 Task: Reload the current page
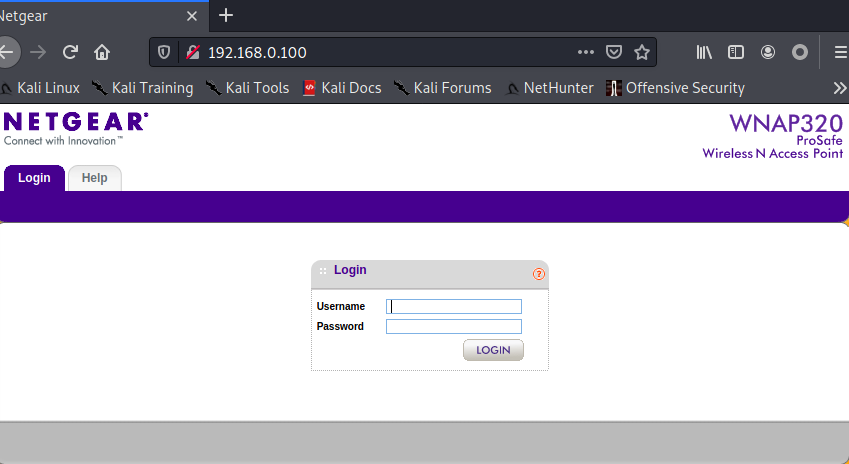(x=70, y=53)
